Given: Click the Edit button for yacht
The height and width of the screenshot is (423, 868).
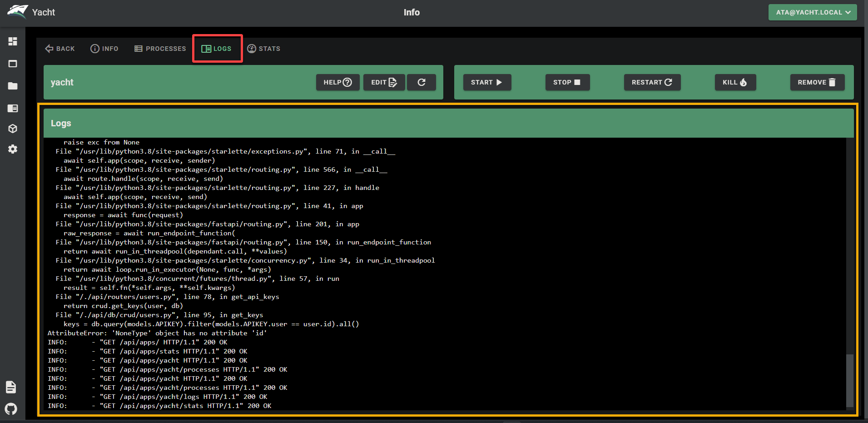Looking at the screenshot, I should point(384,82).
